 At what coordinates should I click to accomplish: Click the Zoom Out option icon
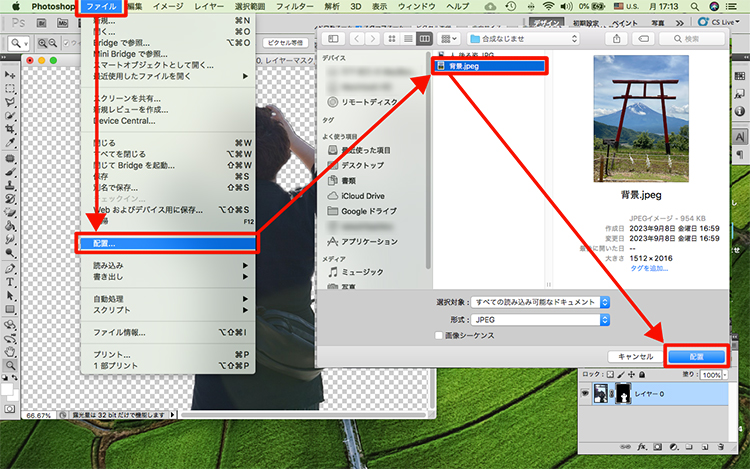[x=53, y=43]
